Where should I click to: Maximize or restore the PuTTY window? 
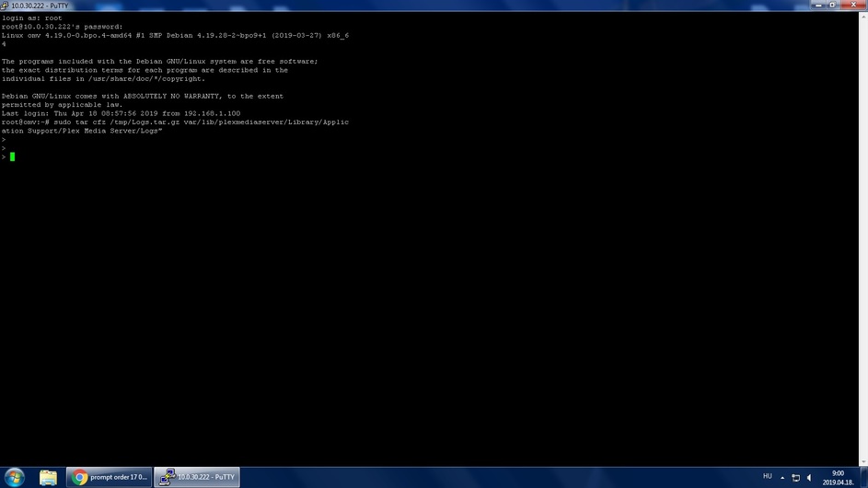pyautogui.click(x=833, y=5)
